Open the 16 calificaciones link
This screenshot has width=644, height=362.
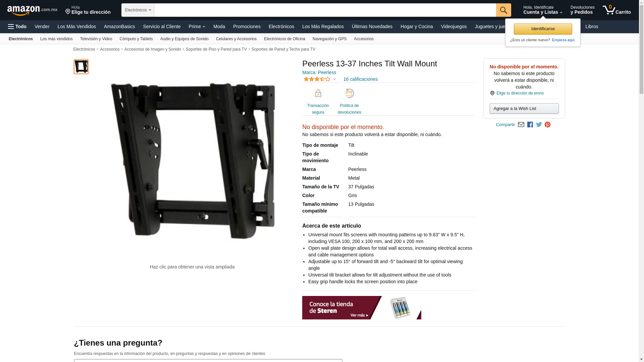click(x=361, y=79)
